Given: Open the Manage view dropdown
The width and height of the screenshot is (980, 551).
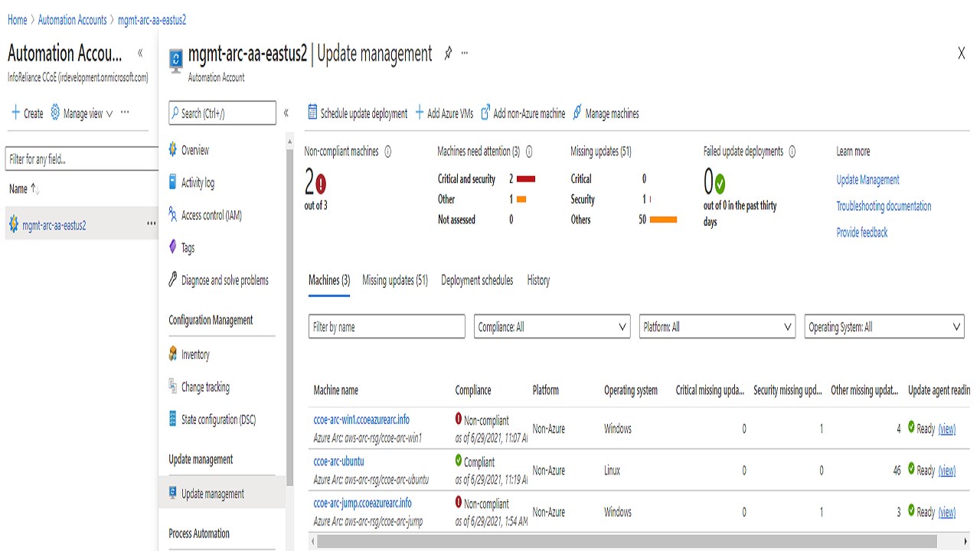Looking at the screenshot, I should 82,113.
